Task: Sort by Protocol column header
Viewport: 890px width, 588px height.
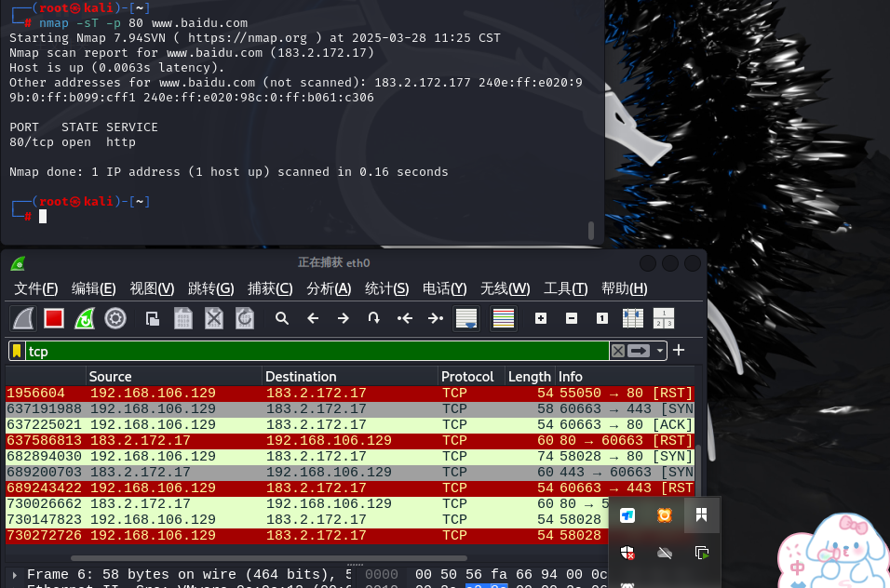Action: (x=471, y=377)
